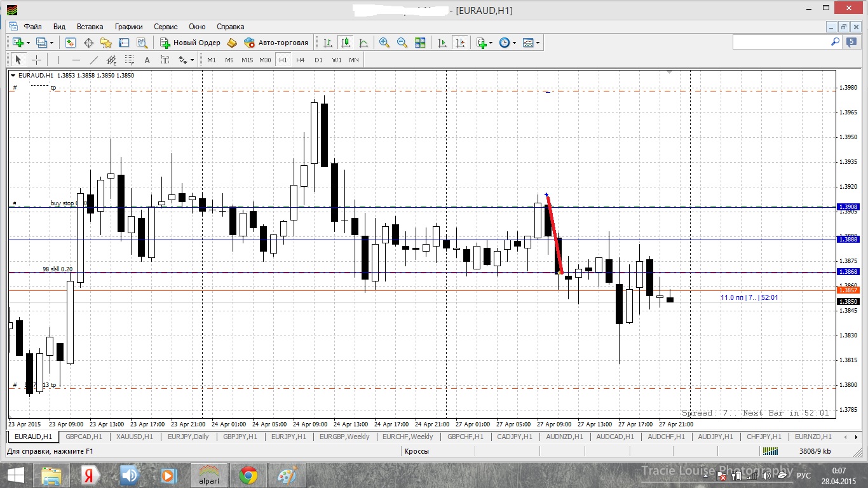Click the Новый Ордер button
The width and height of the screenshot is (868, 488).
coord(190,43)
